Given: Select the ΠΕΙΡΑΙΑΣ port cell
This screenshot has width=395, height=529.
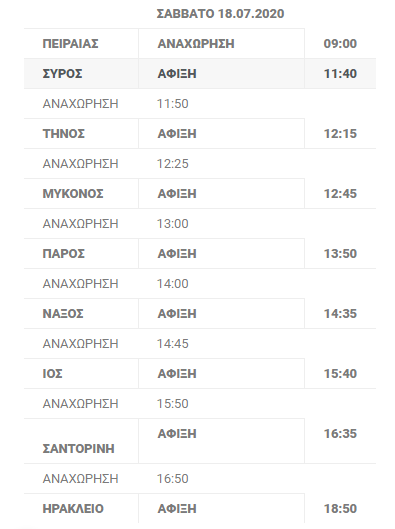Looking at the screenshot, I should tap(81, 44).
